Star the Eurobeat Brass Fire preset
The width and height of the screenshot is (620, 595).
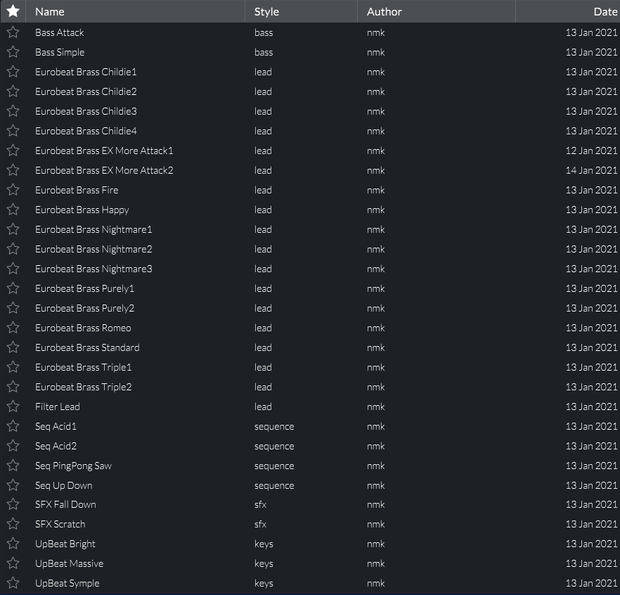point(13,190)
